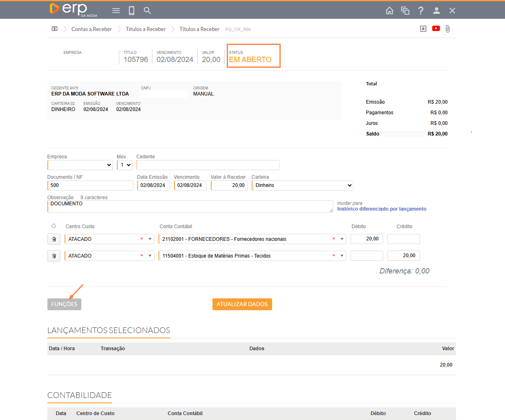Open the hamburger menu icon

116,11
